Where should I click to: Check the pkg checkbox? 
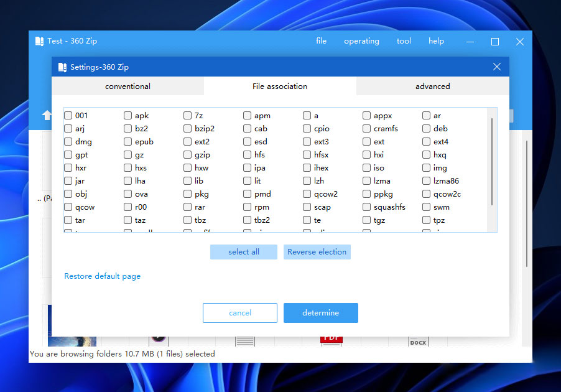coord(187,194)
